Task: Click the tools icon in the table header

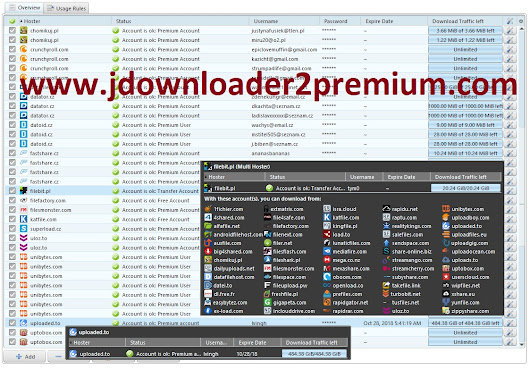Action: [x=509, y=21]
